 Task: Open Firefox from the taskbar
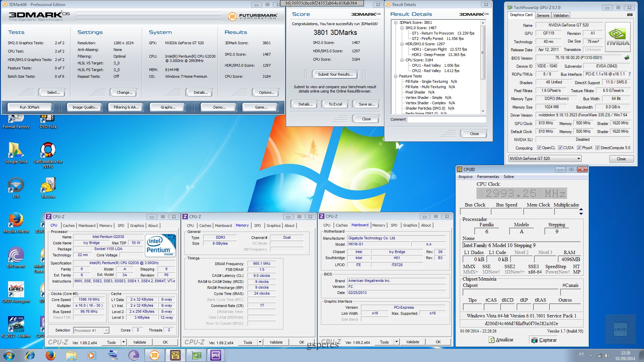(x=51, y=355)
